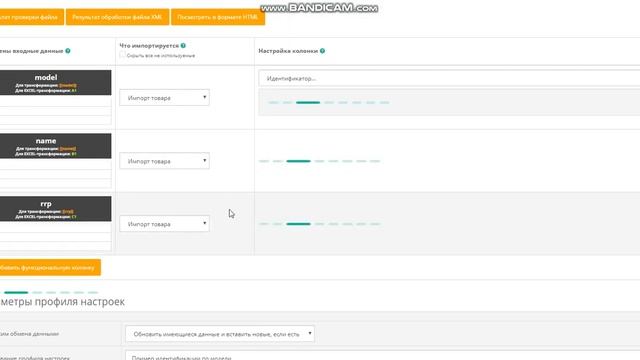Open 'Импорт товара' dropdown in name row

coord(164,161)
